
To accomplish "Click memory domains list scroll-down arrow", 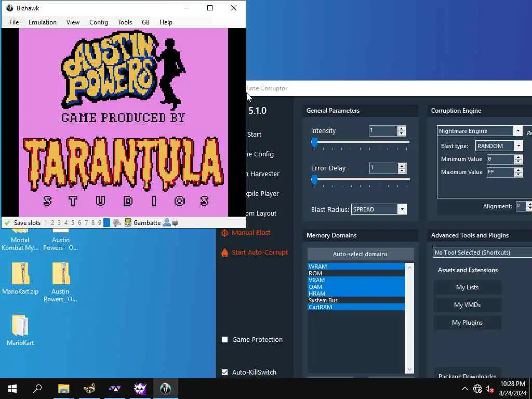I will 409,369.
